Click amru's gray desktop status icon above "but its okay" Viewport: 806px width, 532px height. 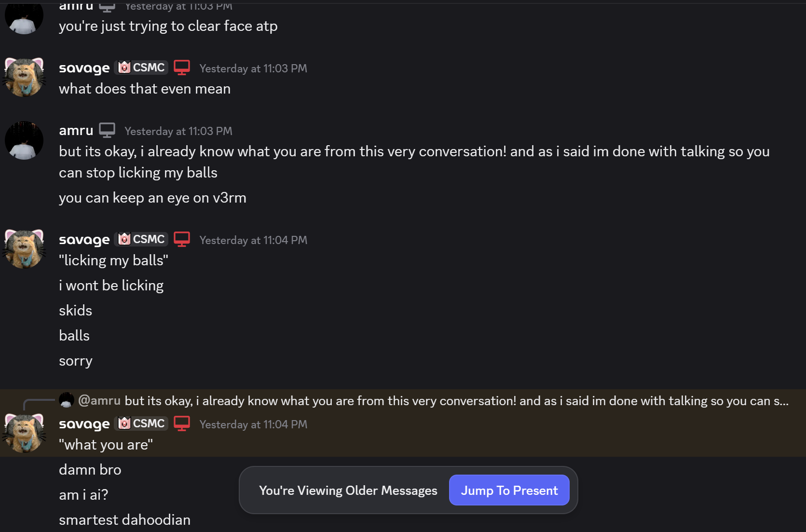pos(107,130)
